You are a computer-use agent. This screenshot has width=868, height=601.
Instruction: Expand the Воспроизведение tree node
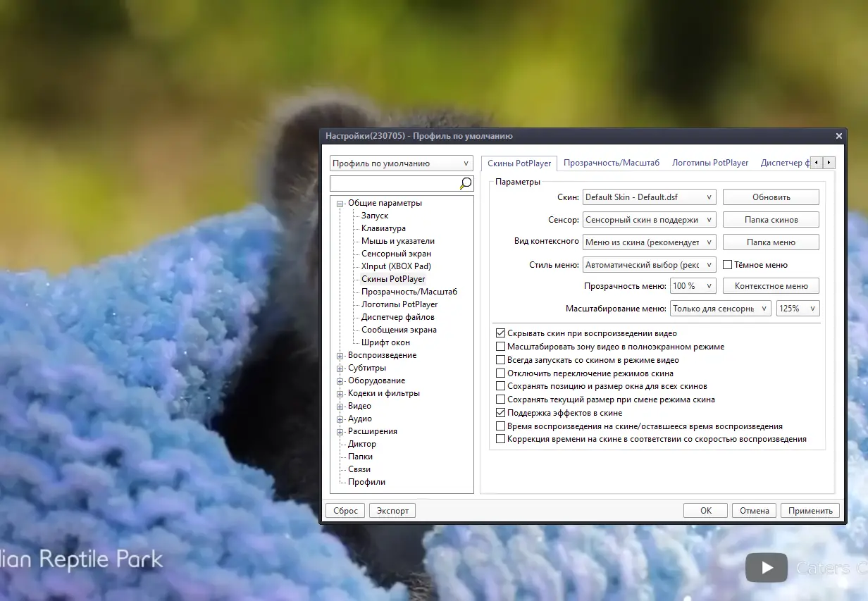[x=341, y=354]
